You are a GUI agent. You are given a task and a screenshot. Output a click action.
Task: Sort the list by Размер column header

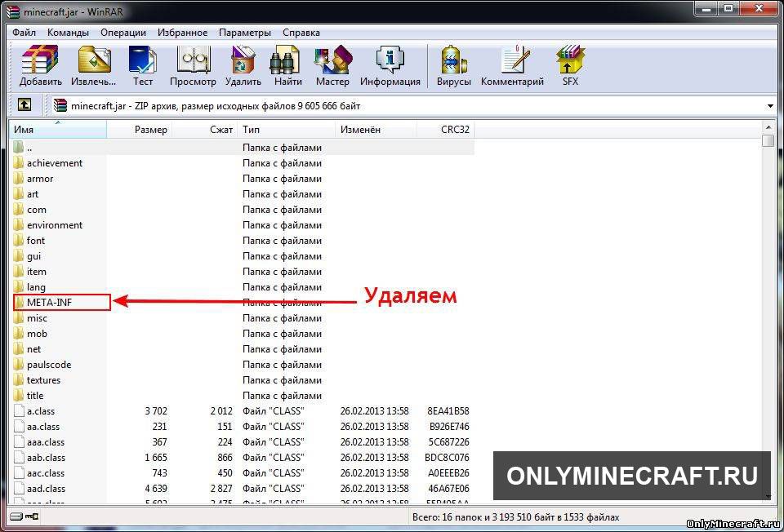coord(150,130)
